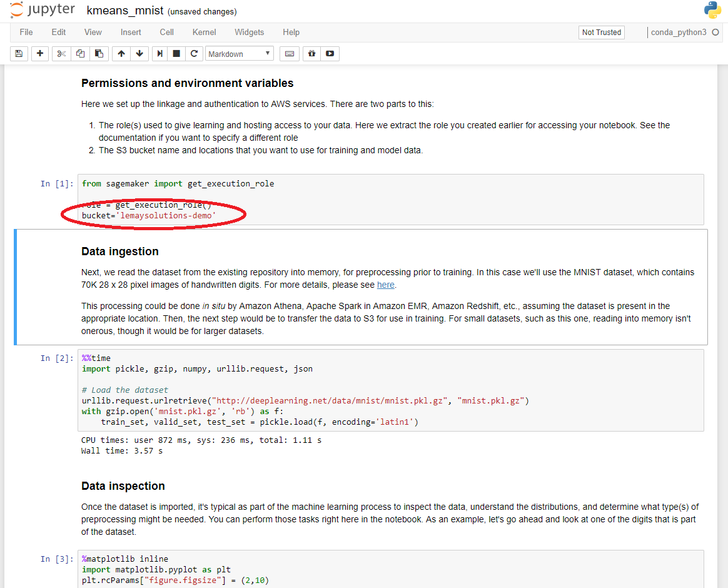Move selected cell up arrow

tap(121, 54)
